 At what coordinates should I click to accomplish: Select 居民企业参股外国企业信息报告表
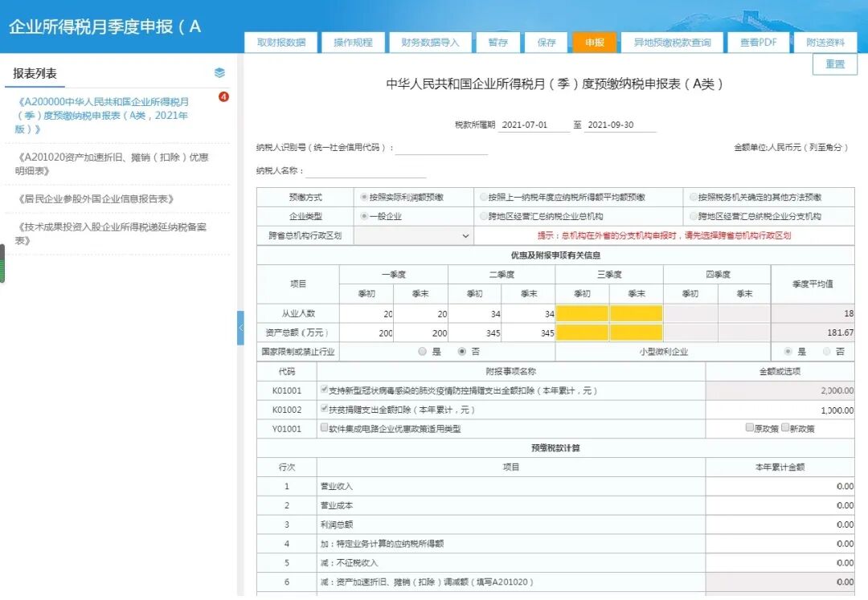(x=98, y=198)
